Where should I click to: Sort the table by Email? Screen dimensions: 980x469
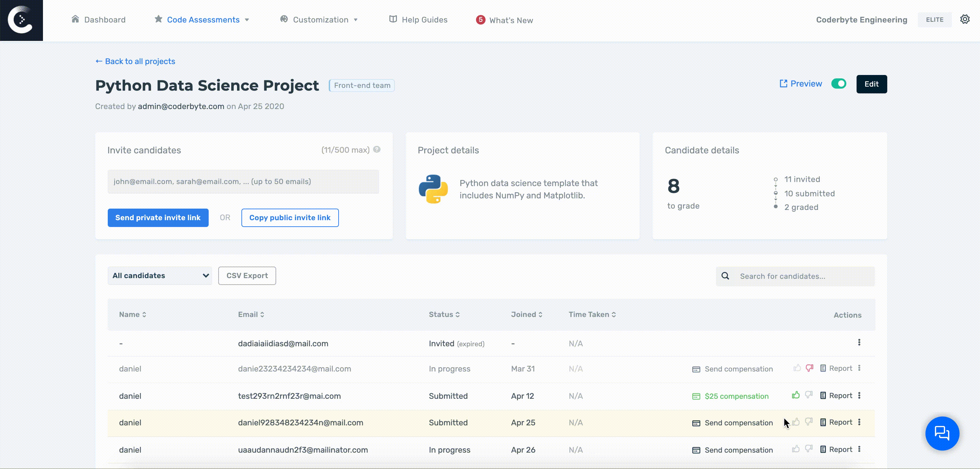pyautogui.click(x=251, y=314)
